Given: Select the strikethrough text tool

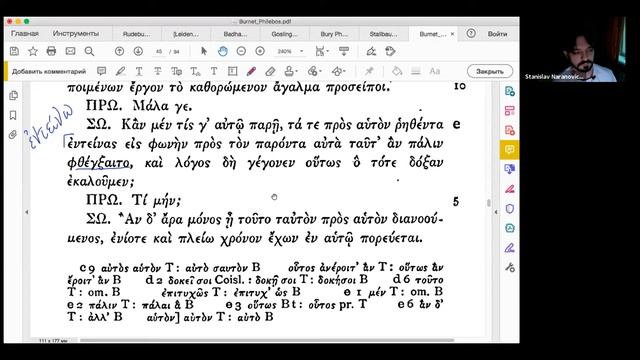Looking at the screenshot, I should point(158,71).
